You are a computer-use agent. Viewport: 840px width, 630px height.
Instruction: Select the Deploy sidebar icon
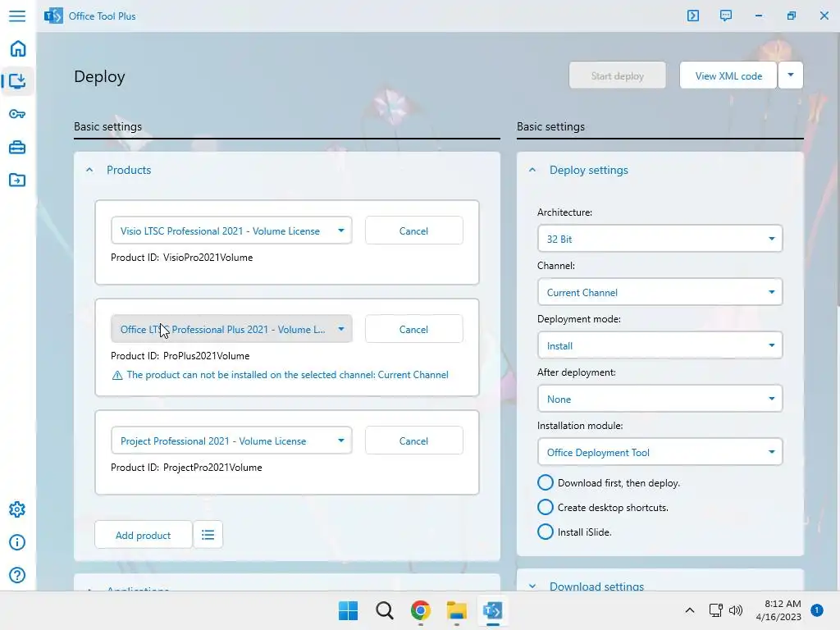[x=17, y=81]
